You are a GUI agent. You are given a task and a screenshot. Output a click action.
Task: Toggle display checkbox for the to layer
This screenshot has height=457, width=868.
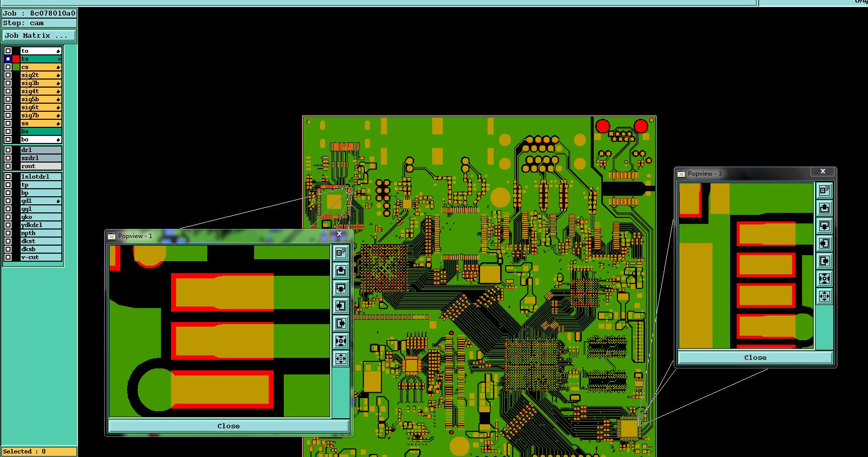tap(8, 51)
